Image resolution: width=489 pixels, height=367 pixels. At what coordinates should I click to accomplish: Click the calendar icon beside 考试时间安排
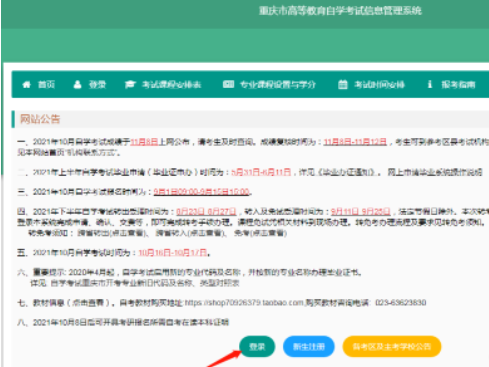click(343, 84)
